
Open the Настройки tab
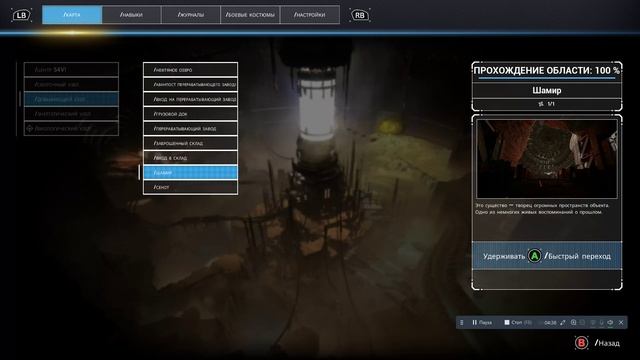click(x=310, y=15)
